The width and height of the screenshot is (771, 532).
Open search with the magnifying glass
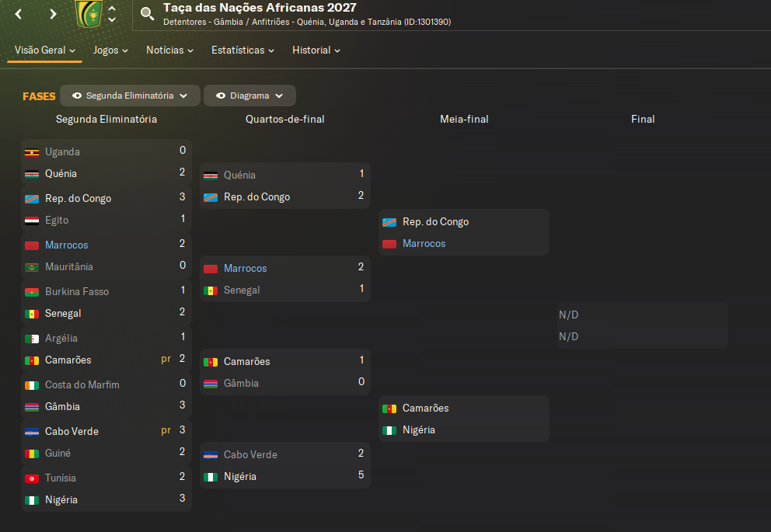click(148, 13)
